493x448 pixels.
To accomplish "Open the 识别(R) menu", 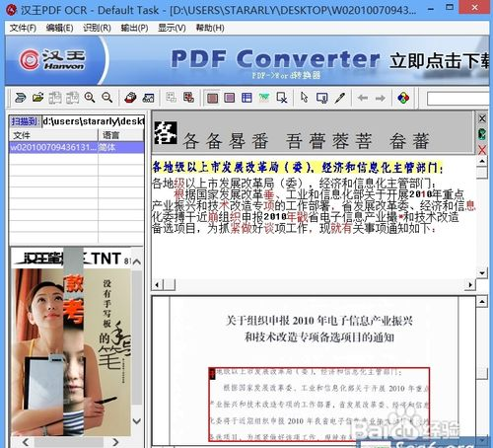I will coord(97,28).
